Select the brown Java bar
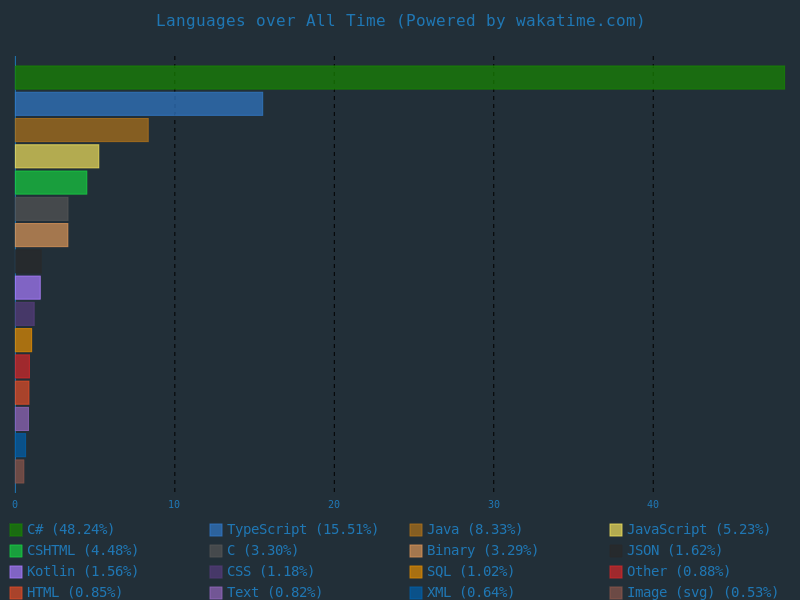The image size is (800, 600). (82, 130)
